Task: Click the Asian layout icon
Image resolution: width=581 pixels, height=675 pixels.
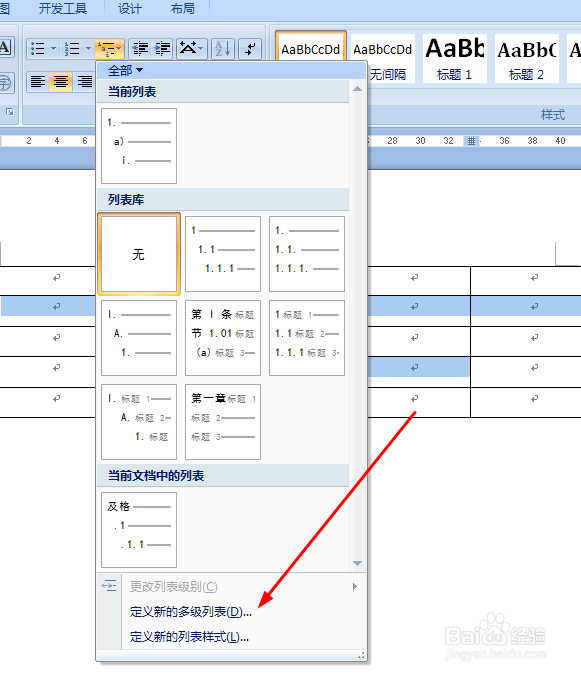Action: pos(188,48)
